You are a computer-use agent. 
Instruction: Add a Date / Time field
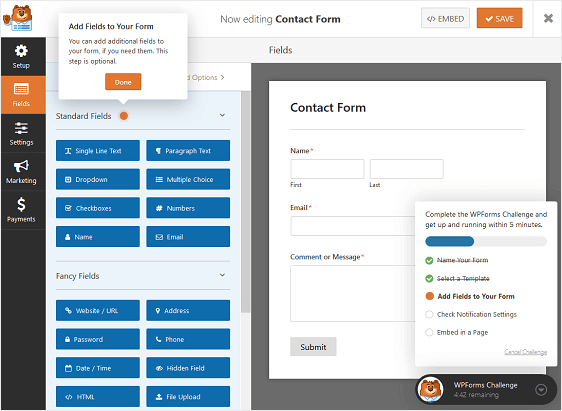(x=98, y=368)
